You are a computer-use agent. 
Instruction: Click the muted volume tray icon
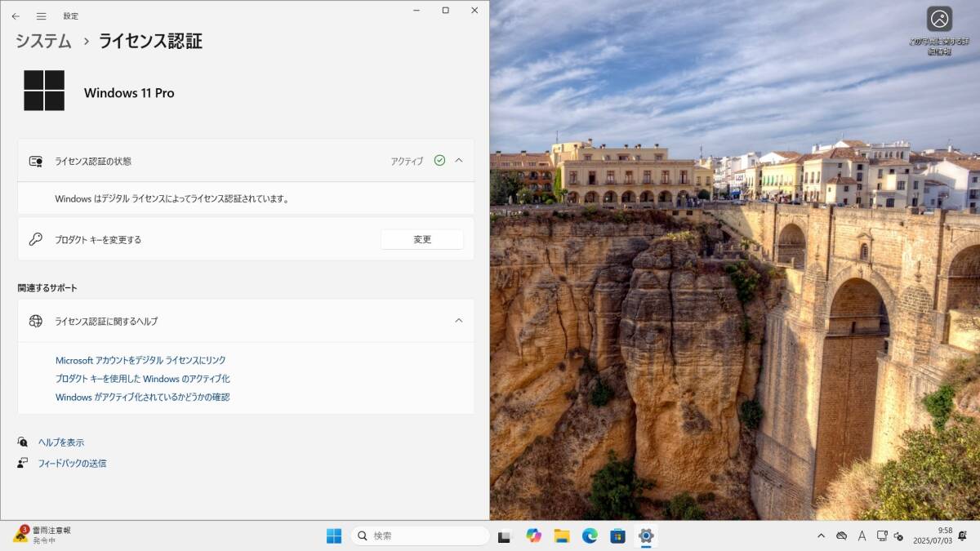(898, 535)
